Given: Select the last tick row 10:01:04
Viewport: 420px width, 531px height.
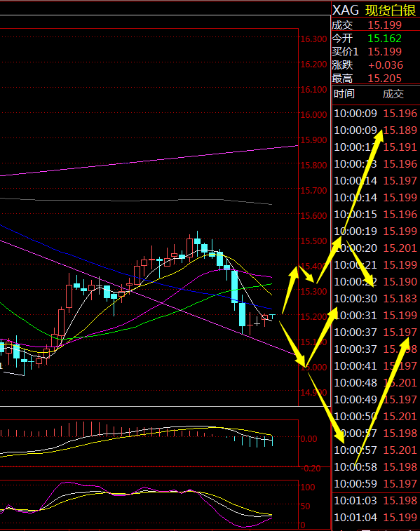Looking at the screenshot, I should 376,517.
